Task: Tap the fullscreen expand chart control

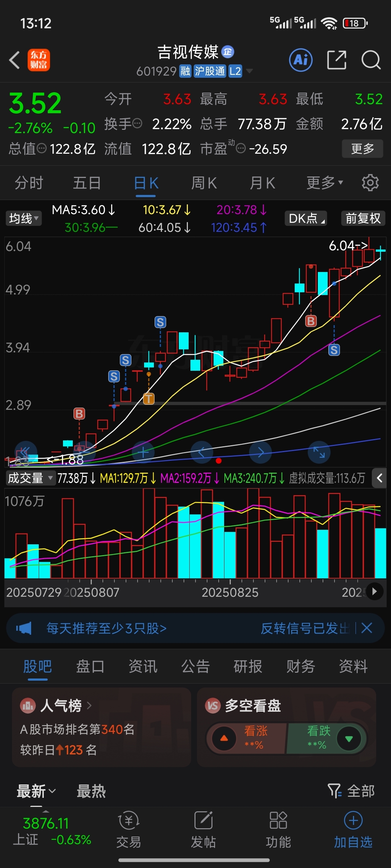Action: (x=319, y=452)
